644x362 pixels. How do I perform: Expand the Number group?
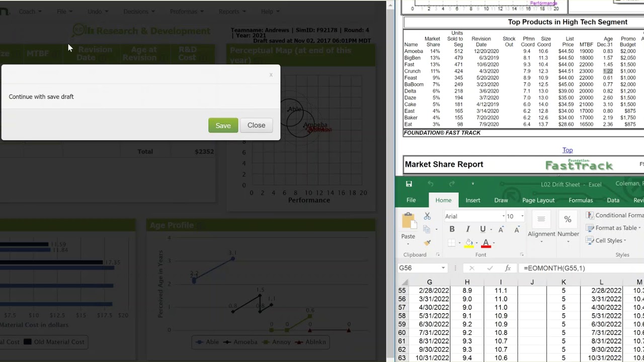(x=568, y=227)
